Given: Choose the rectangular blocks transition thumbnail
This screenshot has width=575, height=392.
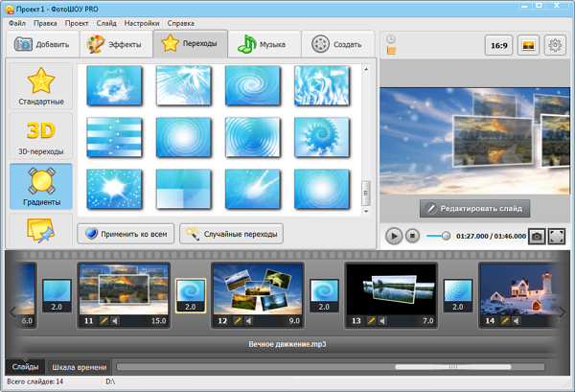Looking at the screenshot, I should [x=183, y=189].
